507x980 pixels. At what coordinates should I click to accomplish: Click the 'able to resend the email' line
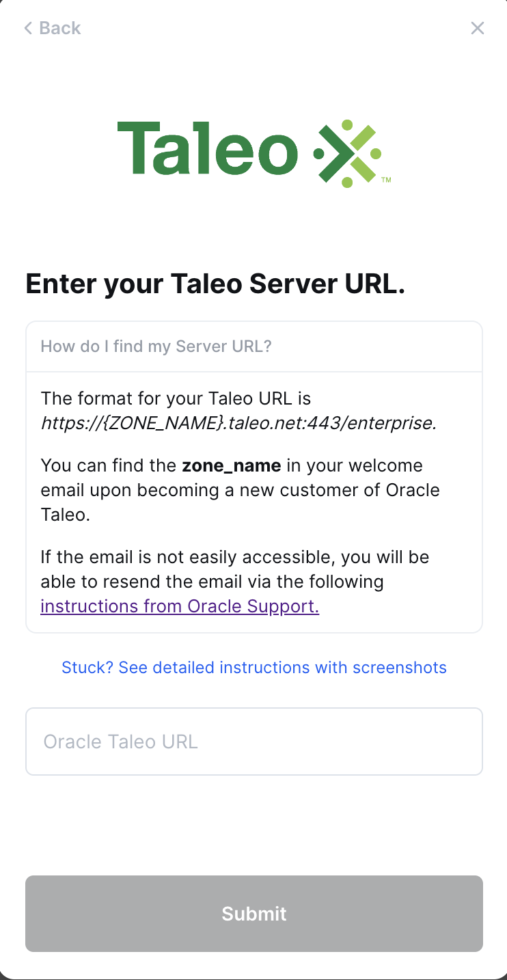tap(212, 582)
